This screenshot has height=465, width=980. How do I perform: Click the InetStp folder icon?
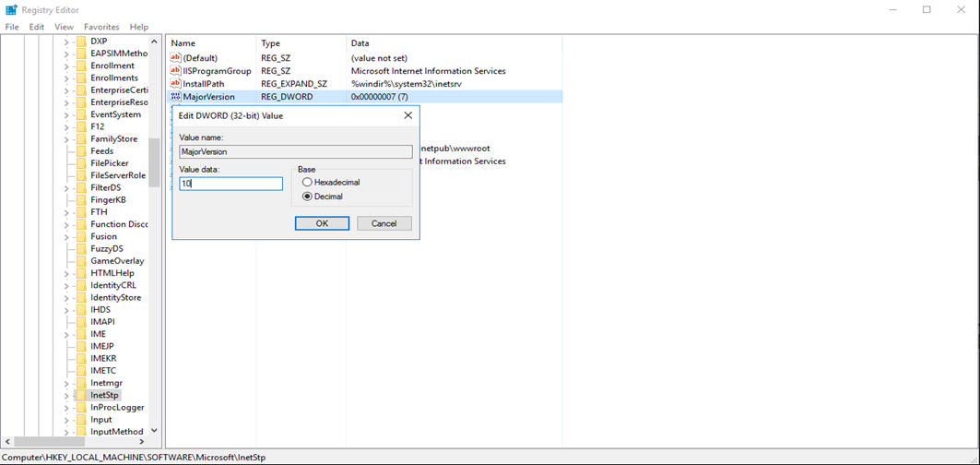point(81,395)
